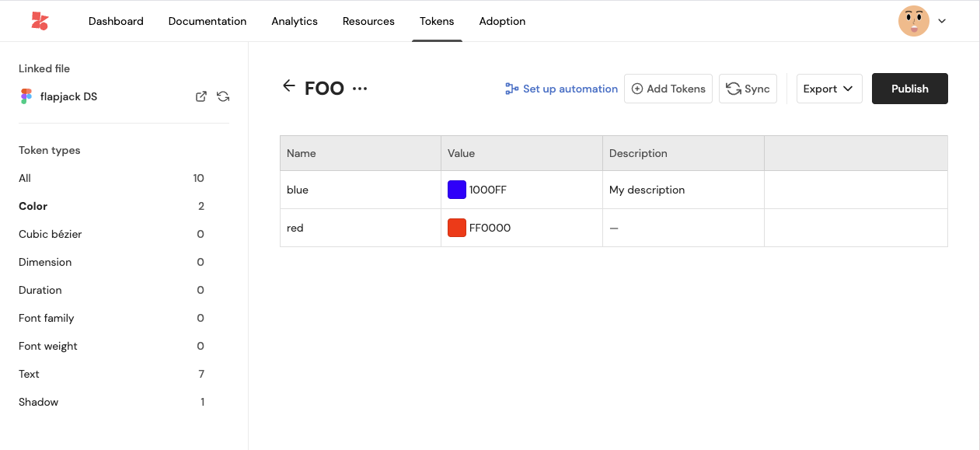The image size is (980, 450).
Task: Switch to the Analytics tab
Action: click(x=295, y=21)
